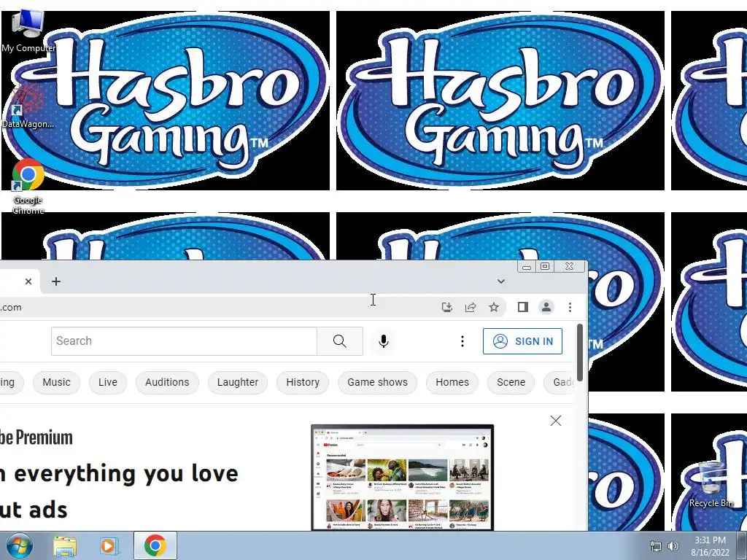Image resolution: width=747 pixels, height=560 pixels.
Task: Select the Laughter category chip
Action: tap(238, 382)
